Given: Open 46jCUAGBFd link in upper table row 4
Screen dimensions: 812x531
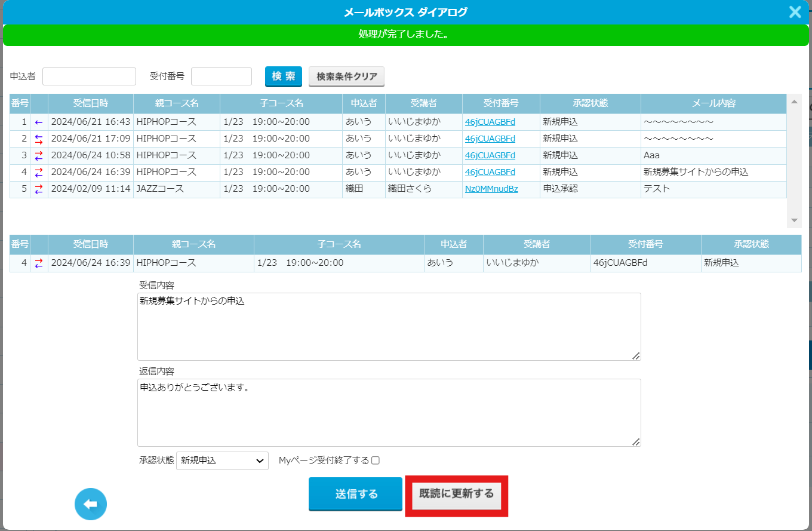Looking at the screenshot, I should [x=490, y=172].
